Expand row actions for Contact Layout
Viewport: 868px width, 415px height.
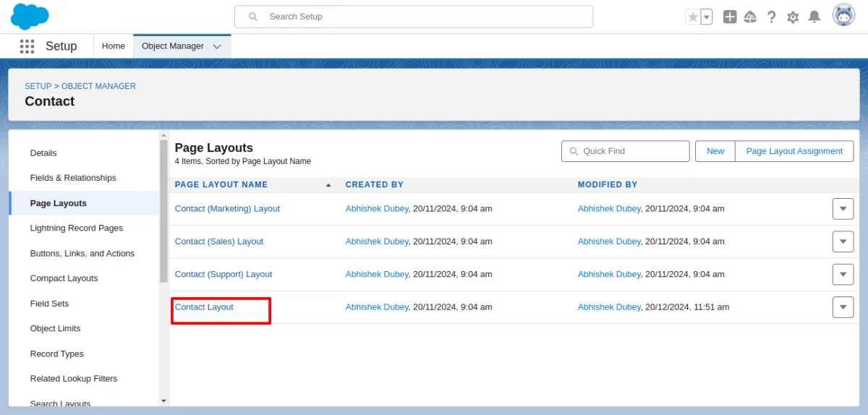(x=843, y=307)
